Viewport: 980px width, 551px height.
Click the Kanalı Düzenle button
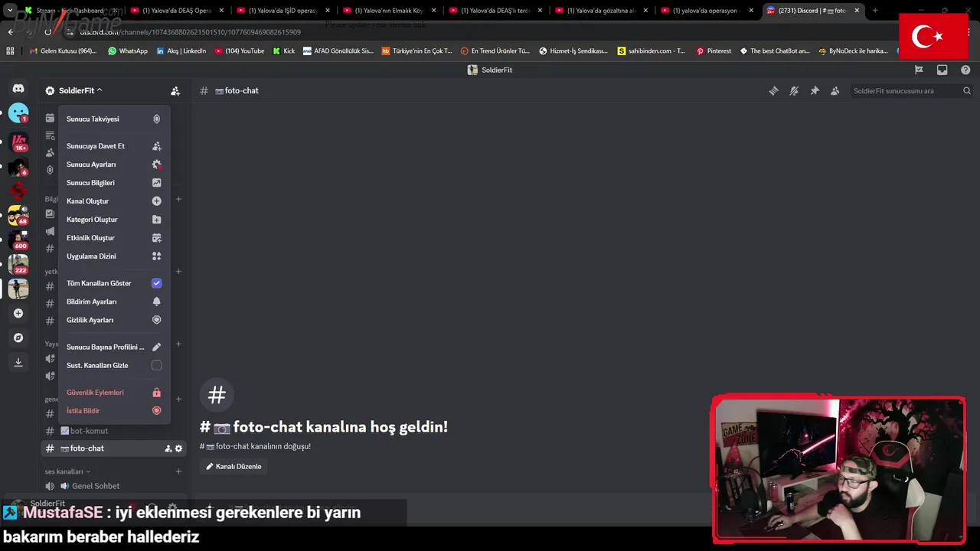[x=234, y=466]
